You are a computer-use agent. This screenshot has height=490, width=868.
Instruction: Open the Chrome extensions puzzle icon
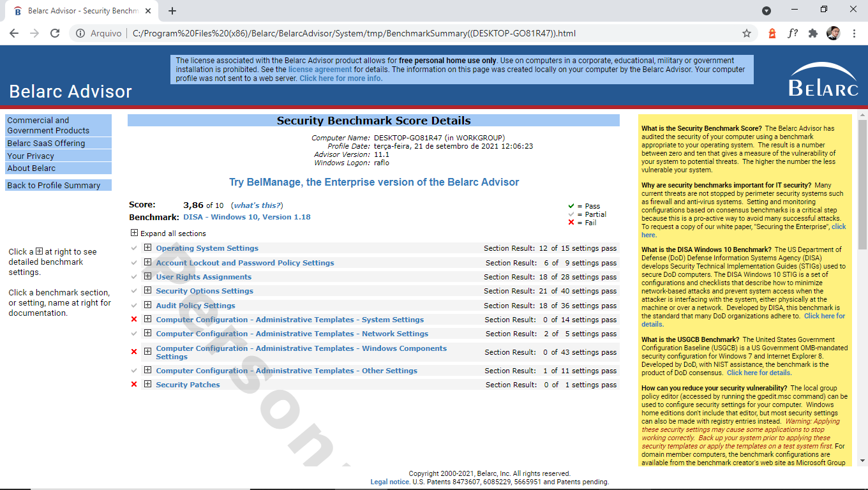click(812, 33)
